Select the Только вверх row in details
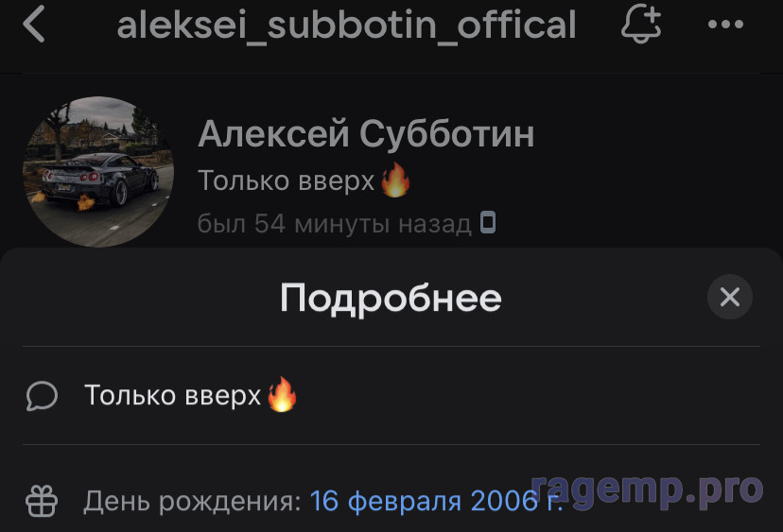 coord(391,395)
